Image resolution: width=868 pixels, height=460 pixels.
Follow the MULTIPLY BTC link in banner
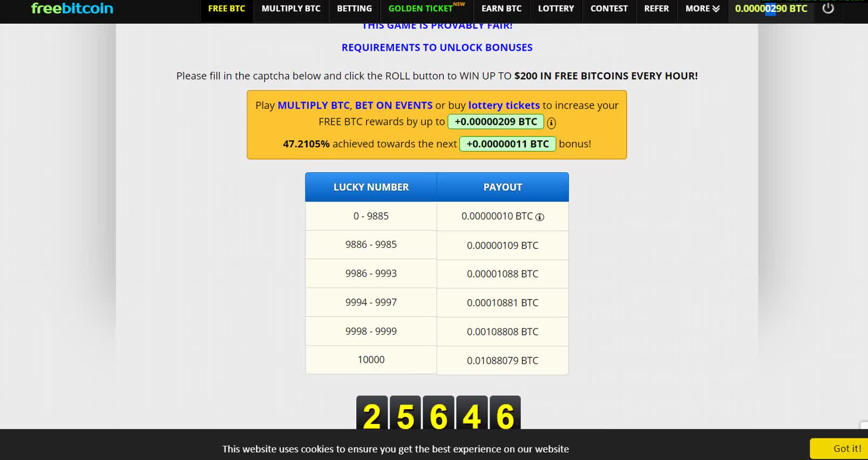coord(314,105)
